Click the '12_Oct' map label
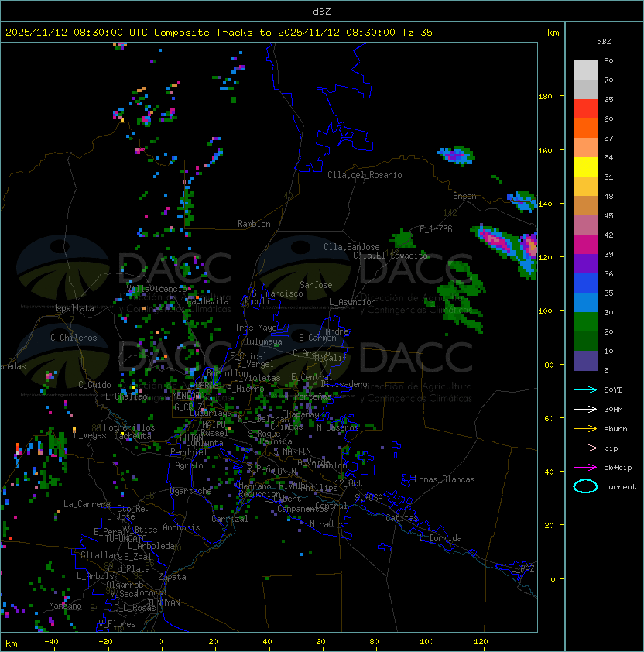644x652 pixels. click(348, 483)
